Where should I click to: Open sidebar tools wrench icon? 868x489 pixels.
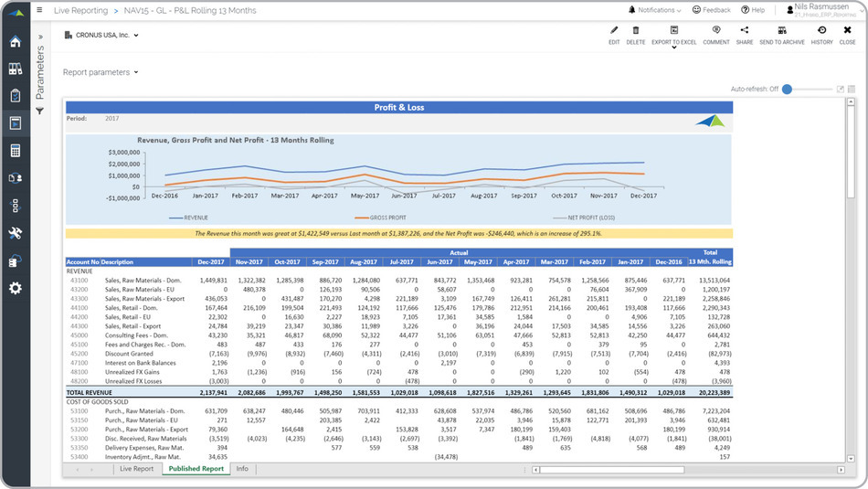16,233
